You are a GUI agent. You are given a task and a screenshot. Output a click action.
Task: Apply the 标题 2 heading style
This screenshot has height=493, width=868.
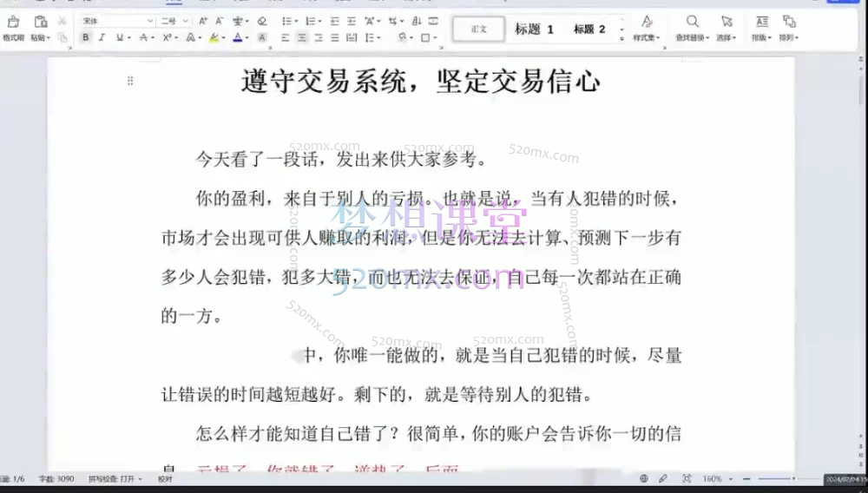coord(589,29)
